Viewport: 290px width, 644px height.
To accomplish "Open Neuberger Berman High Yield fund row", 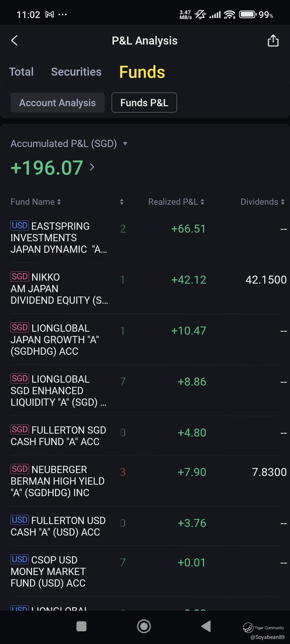I will tap(59, 481).
